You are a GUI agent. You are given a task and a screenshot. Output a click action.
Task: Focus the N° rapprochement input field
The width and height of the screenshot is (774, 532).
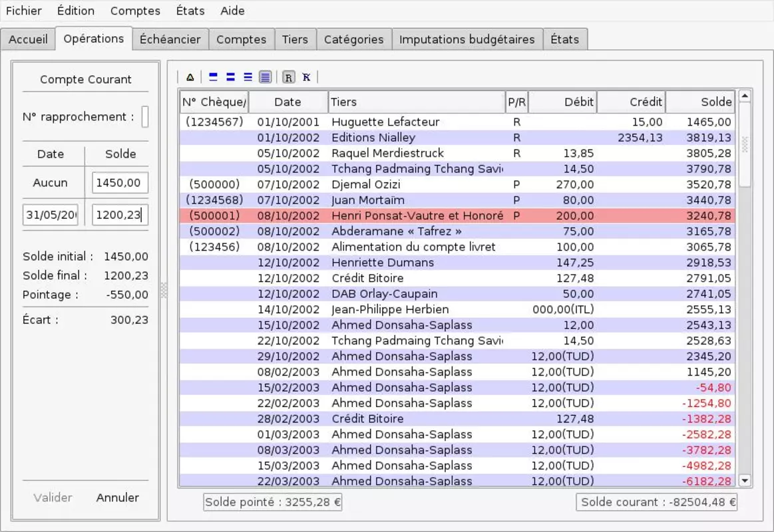point(144,117)
